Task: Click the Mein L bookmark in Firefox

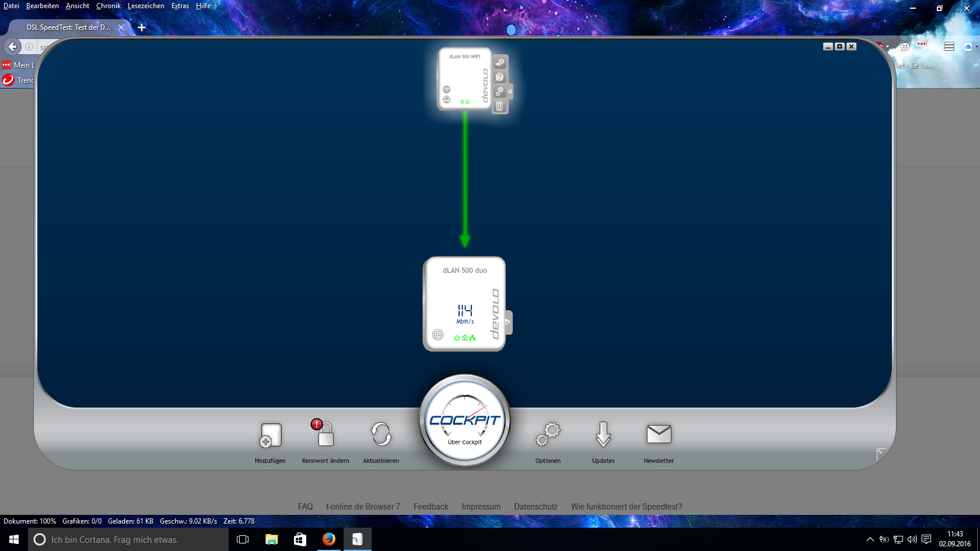Action: click(x=18, y=65)
